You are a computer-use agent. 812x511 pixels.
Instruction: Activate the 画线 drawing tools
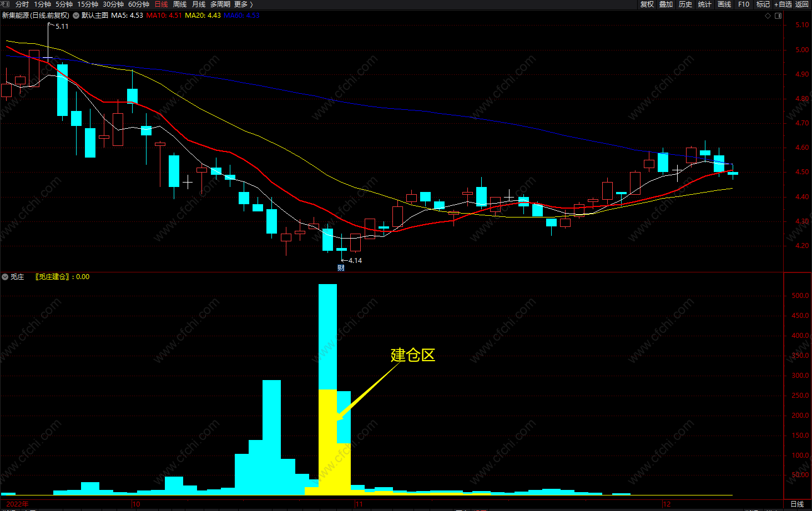(x=724, y=4)
